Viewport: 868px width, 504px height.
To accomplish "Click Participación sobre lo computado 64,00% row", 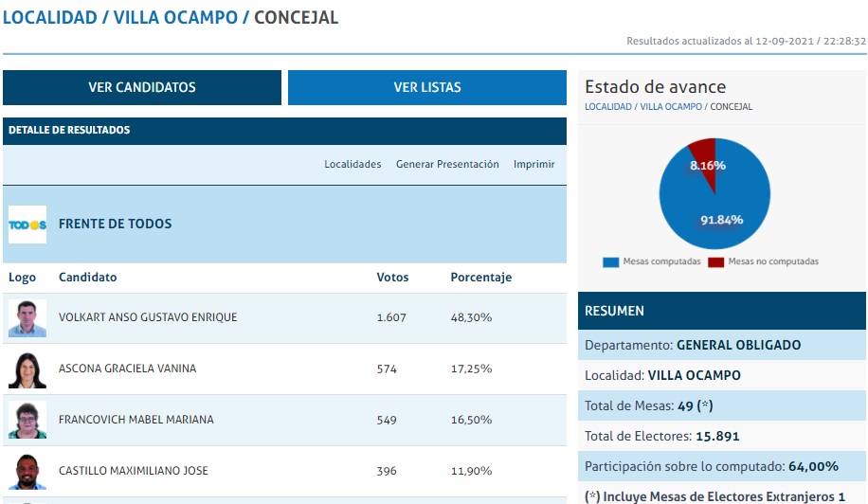I will coord(722,466).
